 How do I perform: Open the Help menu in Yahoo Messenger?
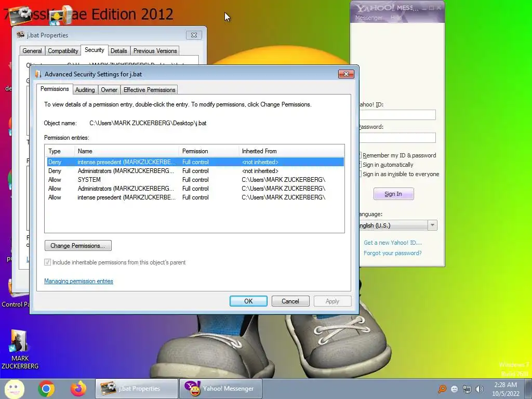pyautogui.click(x=396, y=18)
